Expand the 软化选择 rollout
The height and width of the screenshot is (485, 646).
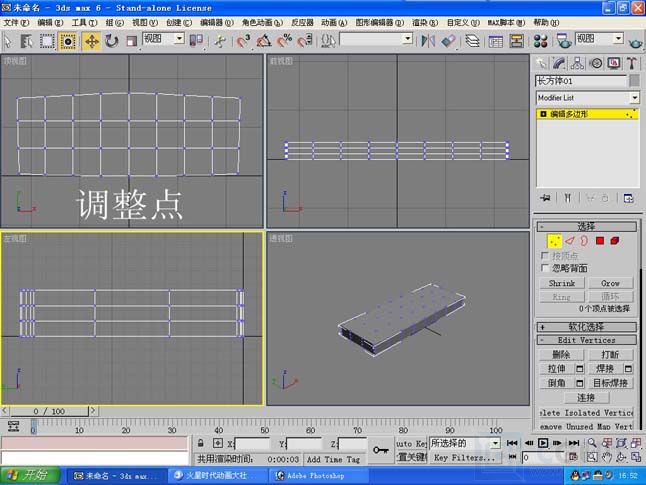(586, 327)
